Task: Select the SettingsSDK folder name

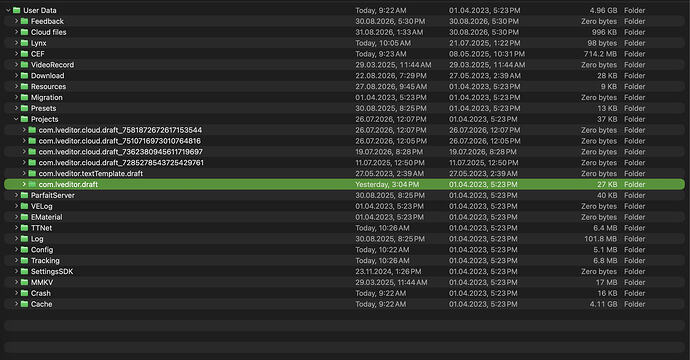Action: [x=52, y=272]
